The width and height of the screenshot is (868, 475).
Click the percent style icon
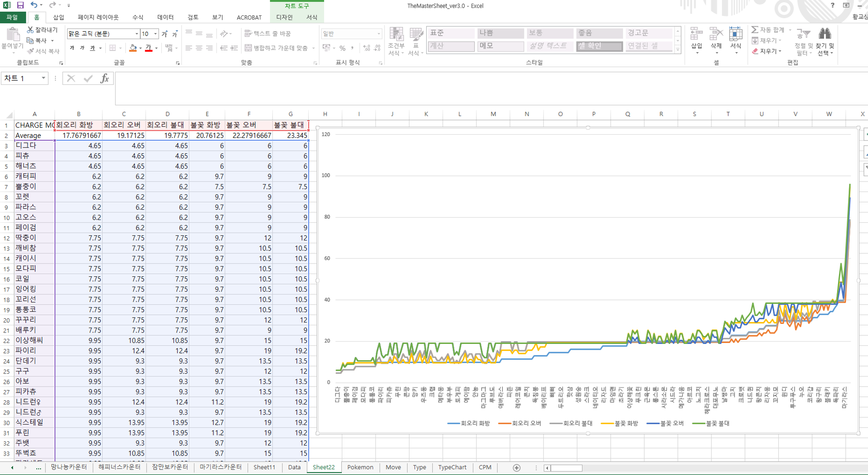coord(342,48)
